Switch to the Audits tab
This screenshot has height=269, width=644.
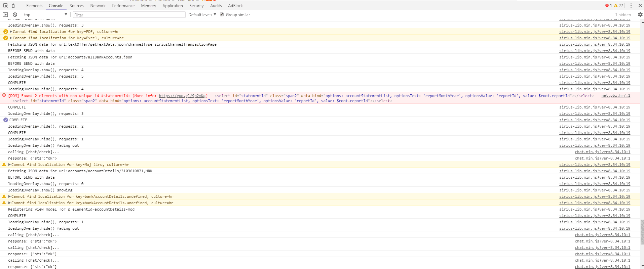[216, 6]
